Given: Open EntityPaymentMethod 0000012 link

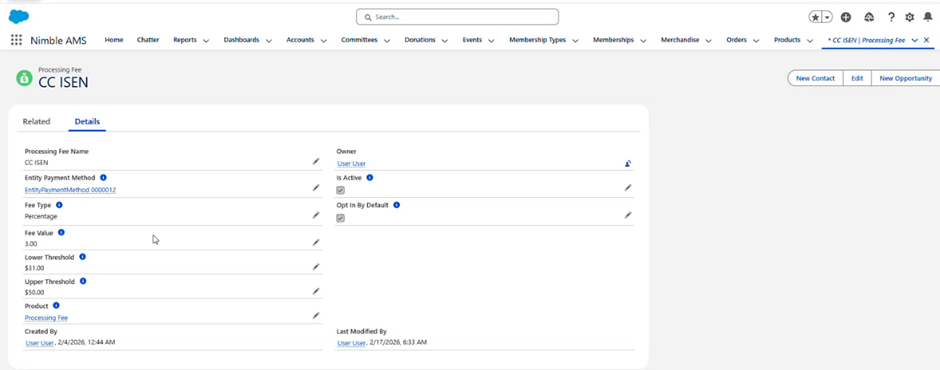Looking at the screenshot, I should coord(70,190).
